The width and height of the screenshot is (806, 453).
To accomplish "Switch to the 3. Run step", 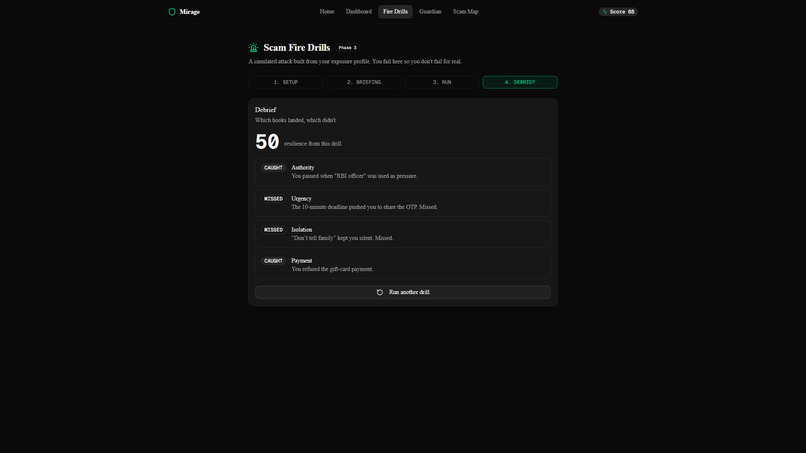I will (x=442, y=82).
